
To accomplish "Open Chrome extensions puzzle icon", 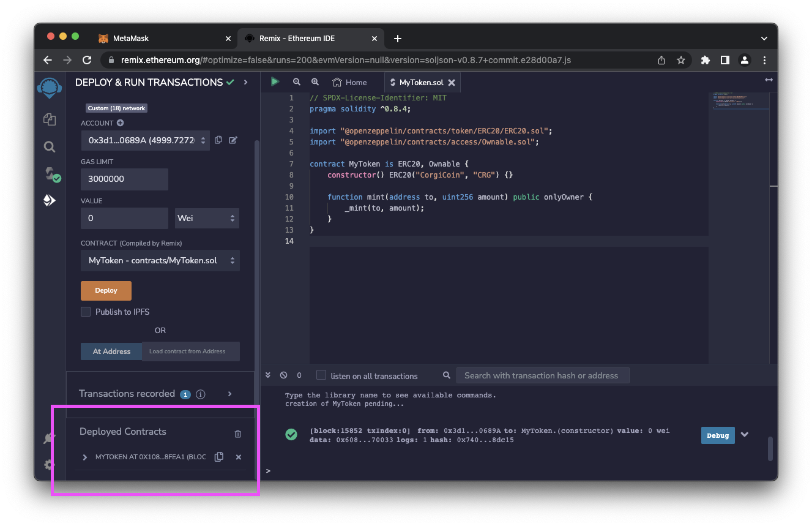I will coord(705,60).
